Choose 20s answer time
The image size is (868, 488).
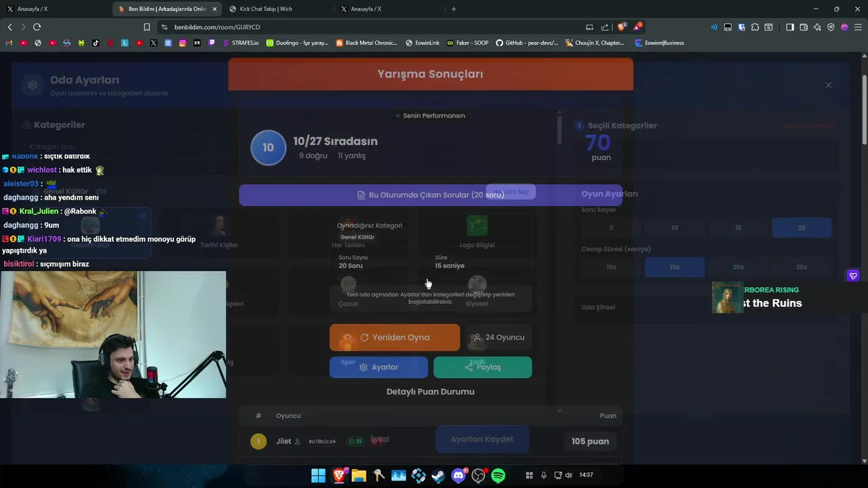click(738, 267)
